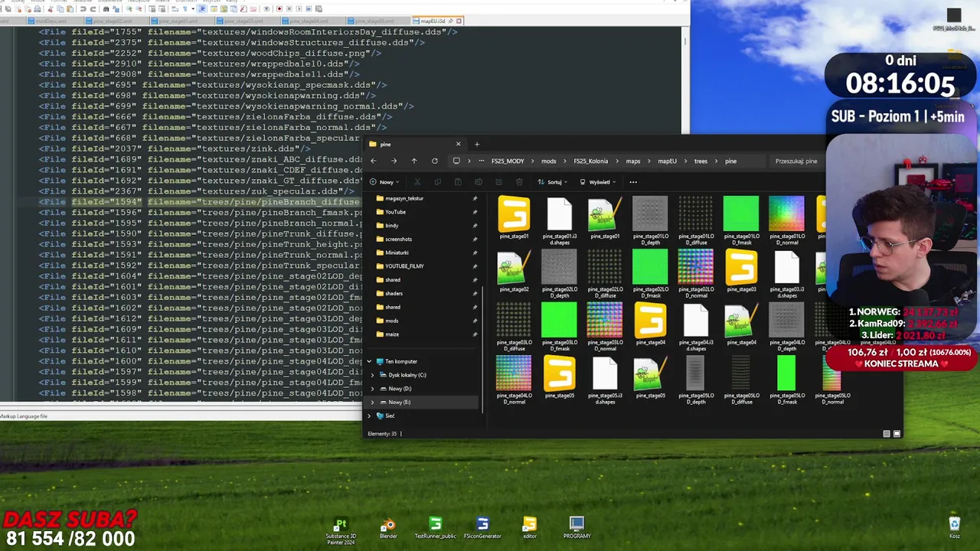Unpin the bindy folder pin

click(x=475, y=226)
